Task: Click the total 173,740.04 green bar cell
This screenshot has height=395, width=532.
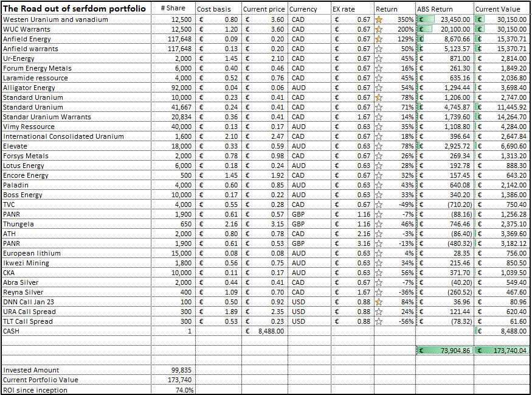Action: [x=502, y=351]
